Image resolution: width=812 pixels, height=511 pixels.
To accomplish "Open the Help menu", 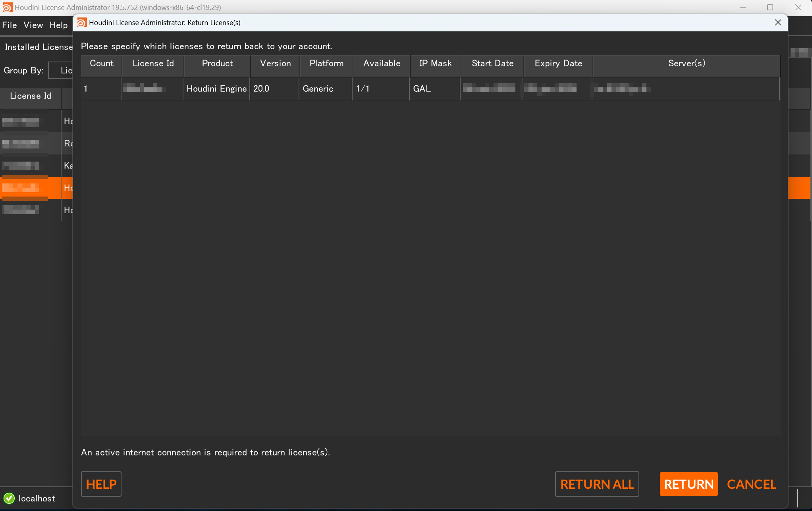I will click(x=59, y=25).
